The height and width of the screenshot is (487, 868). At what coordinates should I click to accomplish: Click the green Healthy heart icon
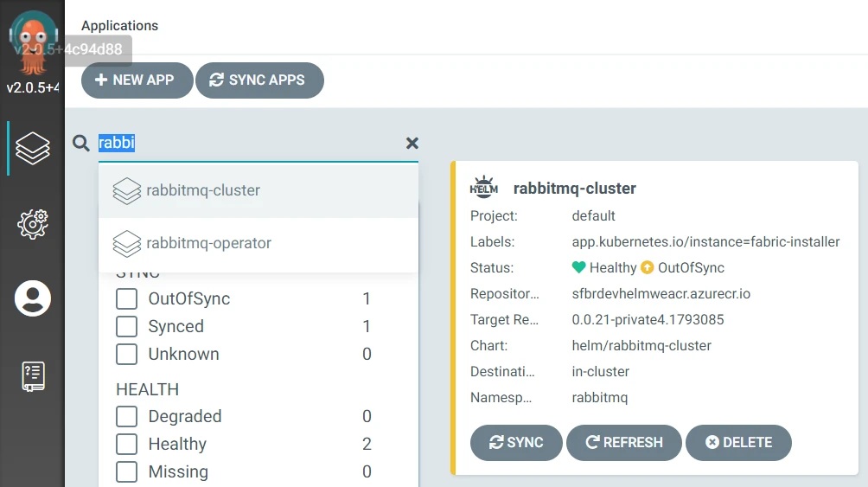(x=579, y=267)
